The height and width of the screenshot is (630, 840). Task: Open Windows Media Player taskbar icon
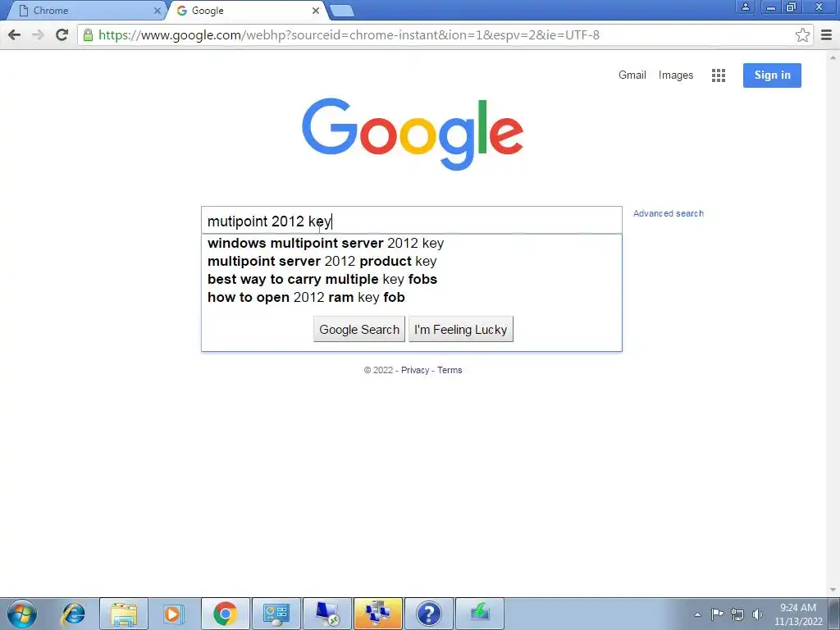(x=174, y=614)
